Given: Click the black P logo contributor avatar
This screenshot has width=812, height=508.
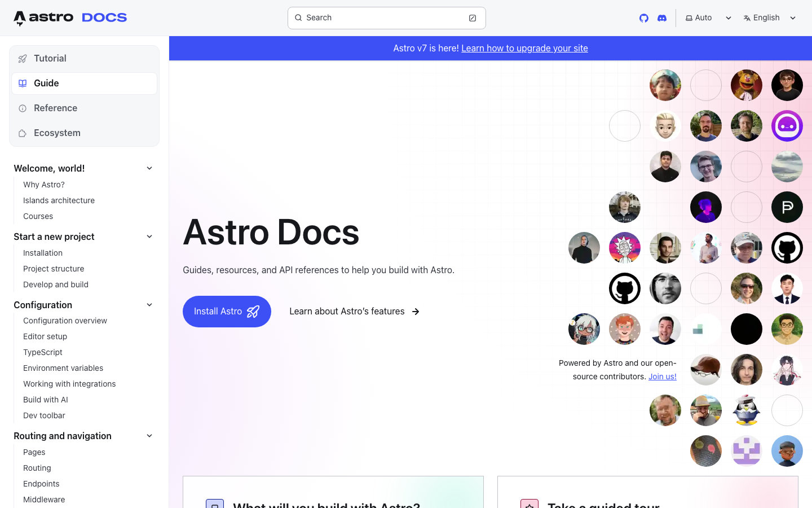Looking at the screenshot, I should coord(787,207).
